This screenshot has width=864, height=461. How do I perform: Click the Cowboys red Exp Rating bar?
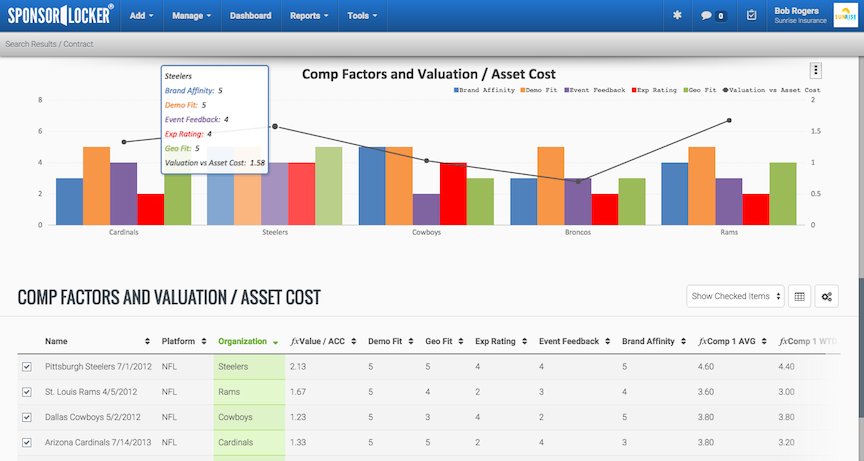pyautogui.click(x=453, y=194)
